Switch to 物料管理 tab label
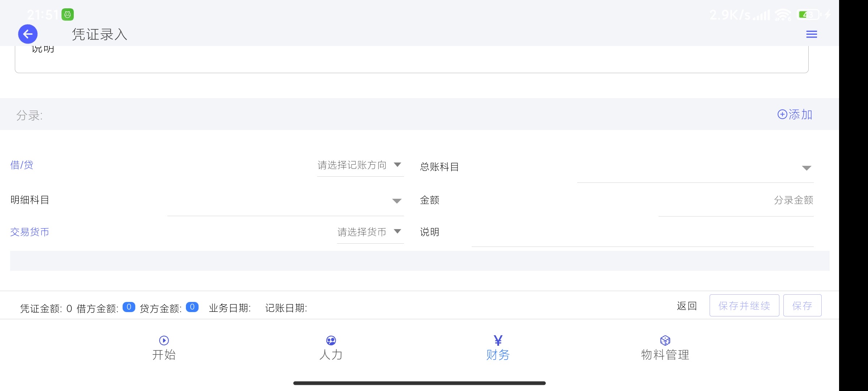 (x=665, y=354)
